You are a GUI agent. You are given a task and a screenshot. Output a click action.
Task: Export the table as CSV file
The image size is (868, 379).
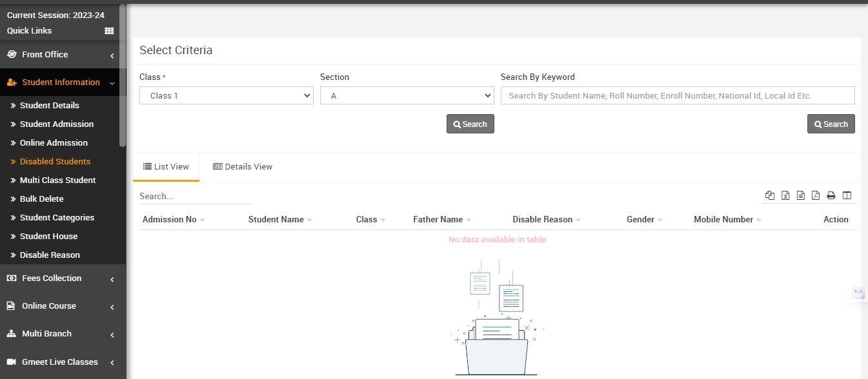801,196
